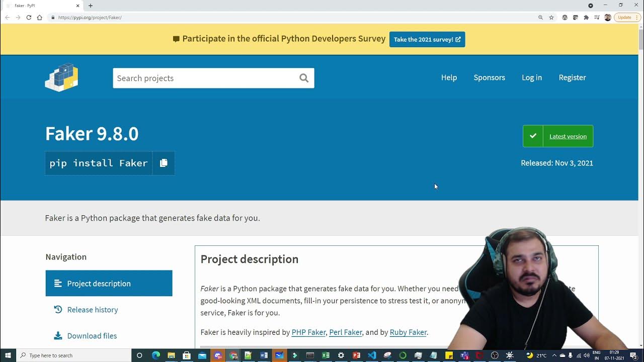The height and width of the screenshot is (362, 644).
Task: Click the browser forward arrow
Action: 18,18
